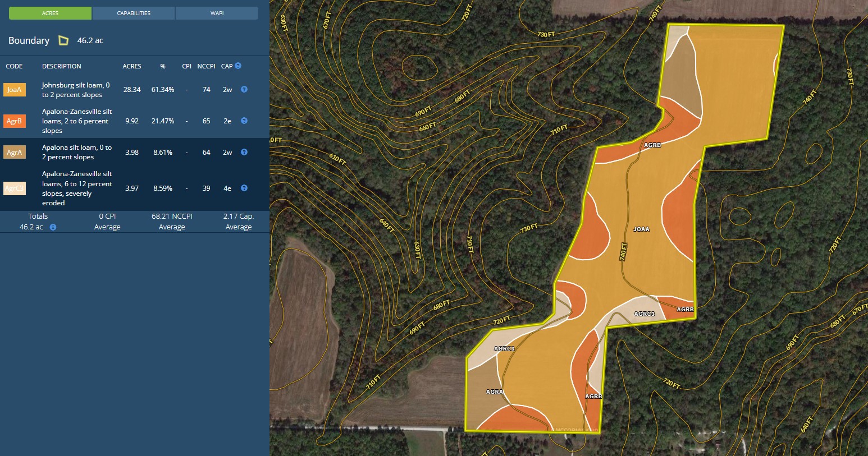Image resolution: width=868 pixels, height=456 pixels.
Task: Open help icon beside CAP column header
Action: coord(238,66)
